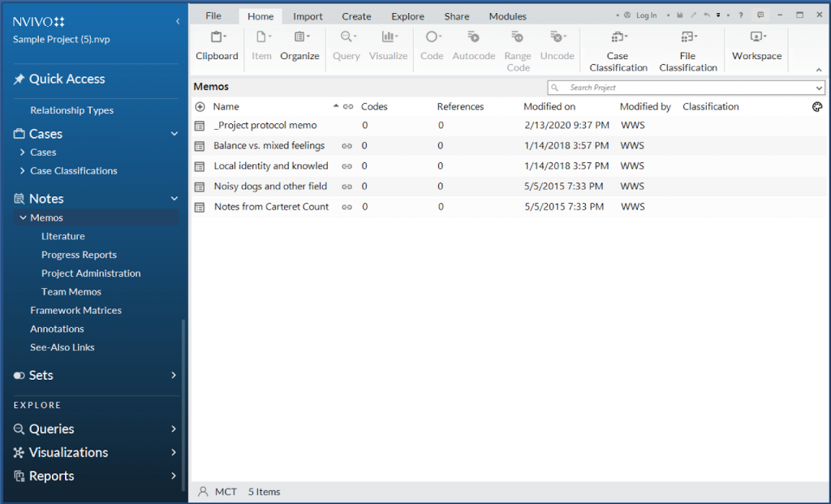This screenshot has height=504, width=831.
Task: Open the Team Memos folder
Action: tap(71, 291)
